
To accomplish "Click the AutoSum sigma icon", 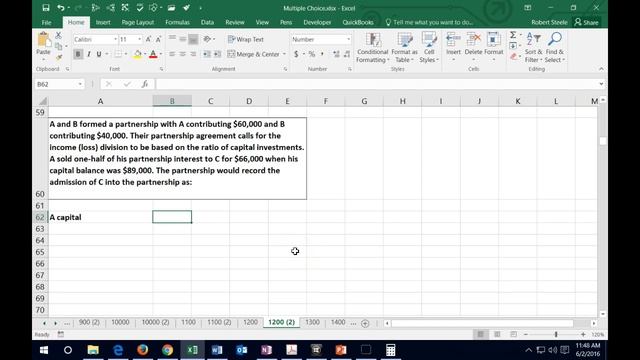I will [513, 35].
